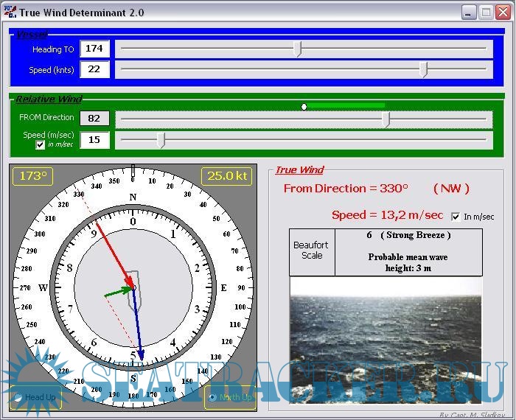This screenshot has width=516, height=420.
Task: Click the vessel Speed (knts) slider handle
Action: 423,69
